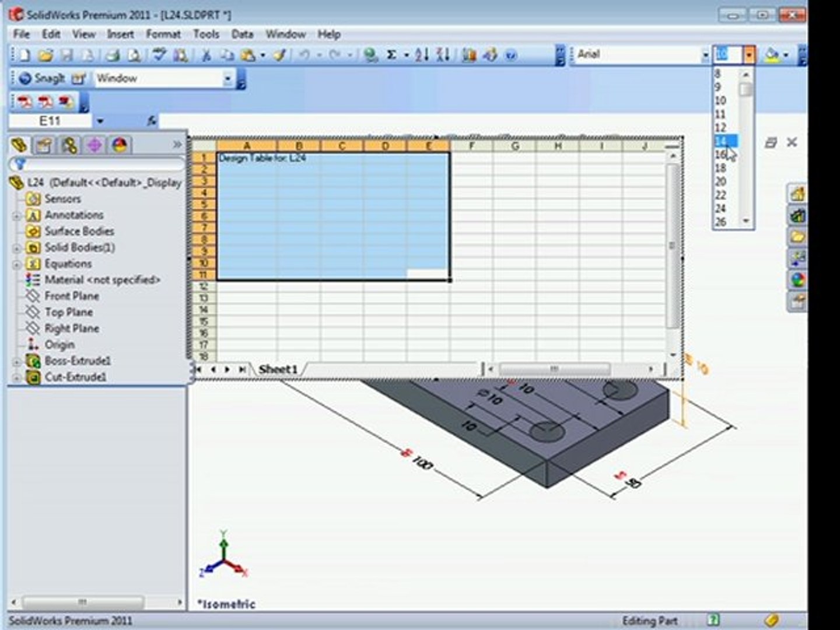Click the Paste clipboard icon

coord(248,55)
